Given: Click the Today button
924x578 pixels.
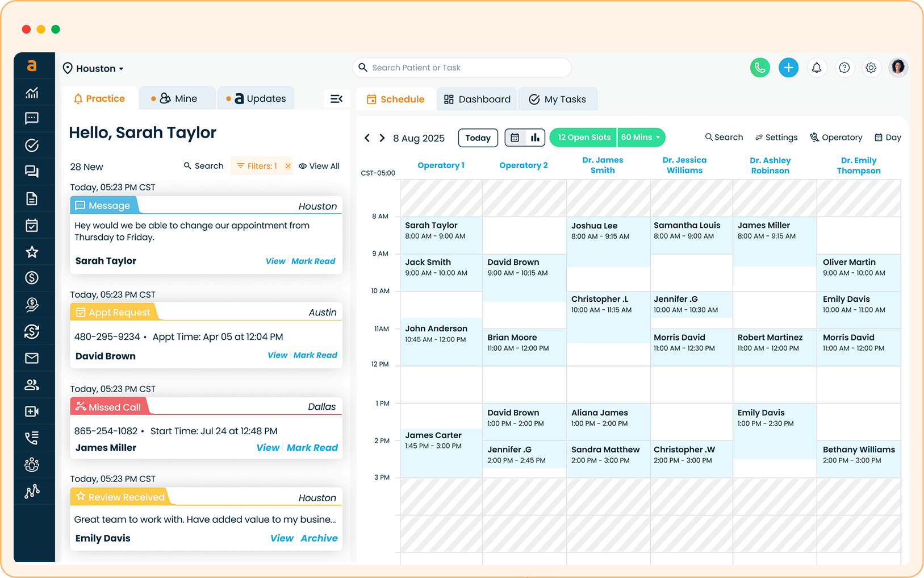Looking at the screenshot, I should [x=478, y=138].
